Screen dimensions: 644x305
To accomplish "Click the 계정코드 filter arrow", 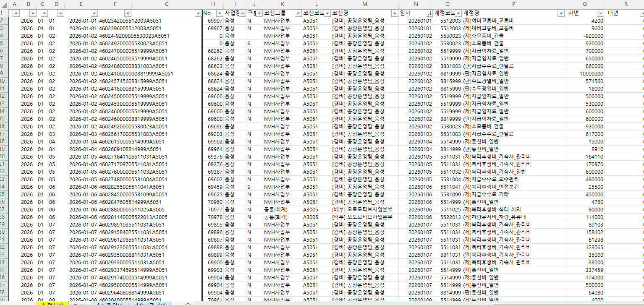I will [x=458, y=13].
